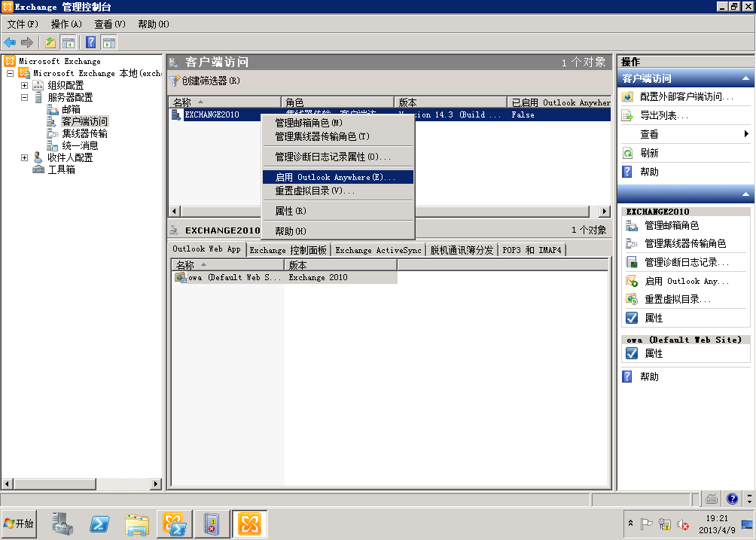The height and width of the screenshot is (540, 756).
Task: Open Server Manager from the taskbar
Action: (62, 523)
